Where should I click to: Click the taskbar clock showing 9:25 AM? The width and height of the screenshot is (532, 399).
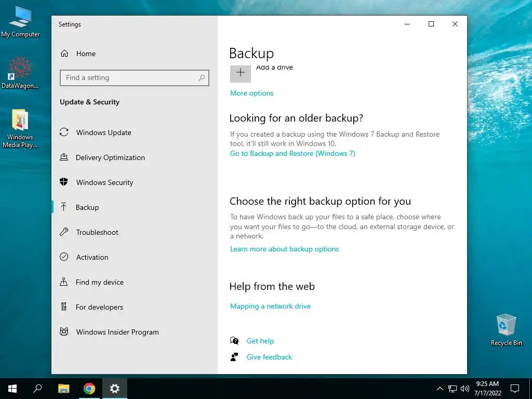[x=487, y=389]
